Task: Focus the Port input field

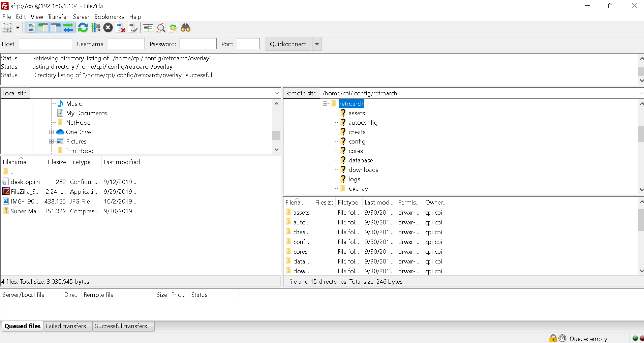Action: (248, 44)
